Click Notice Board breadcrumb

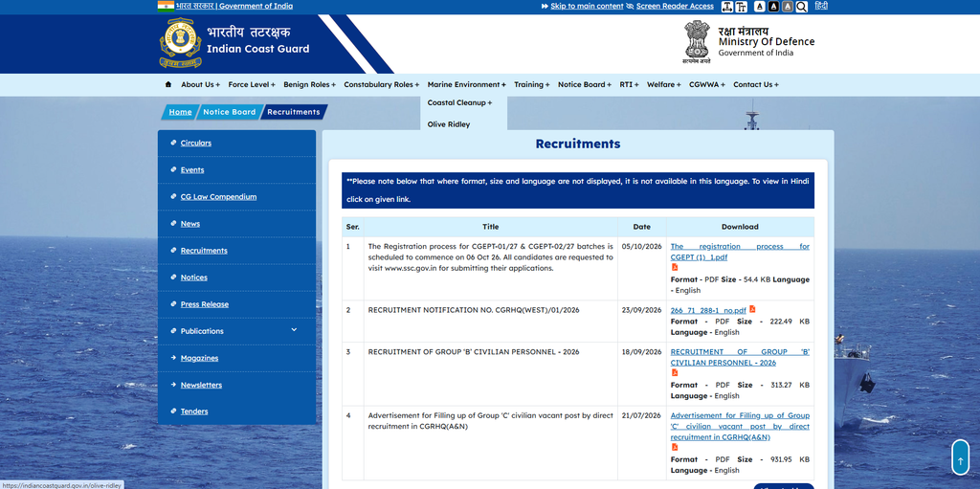click(x=230, y=112)
